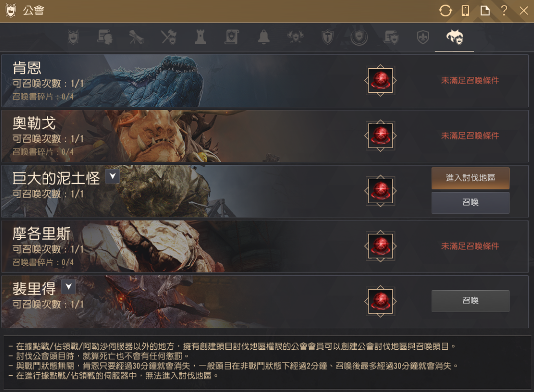Viewport: 534px width, 392px height.
Task: Open the help question mark icon
Action: (504, 10)
